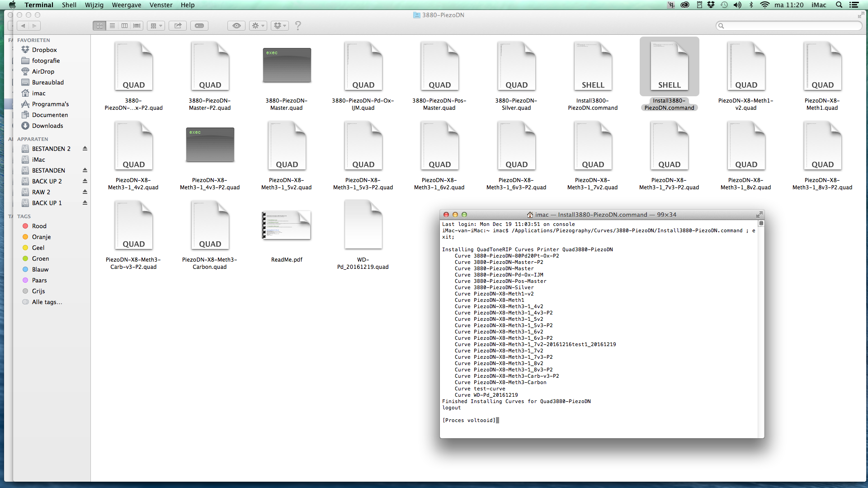868x488 pixels.
Task: Open the Venster menu
Action: click(161, 5)
